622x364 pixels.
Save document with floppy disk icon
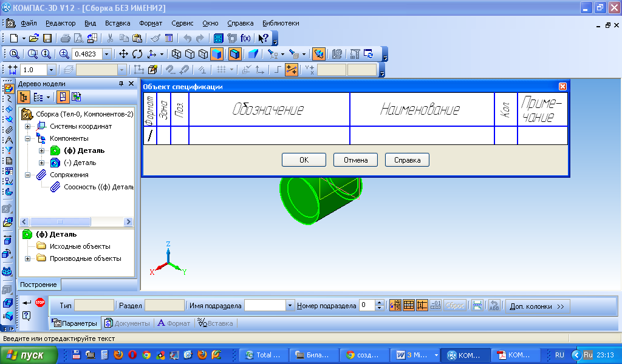(x=47, y=38)
